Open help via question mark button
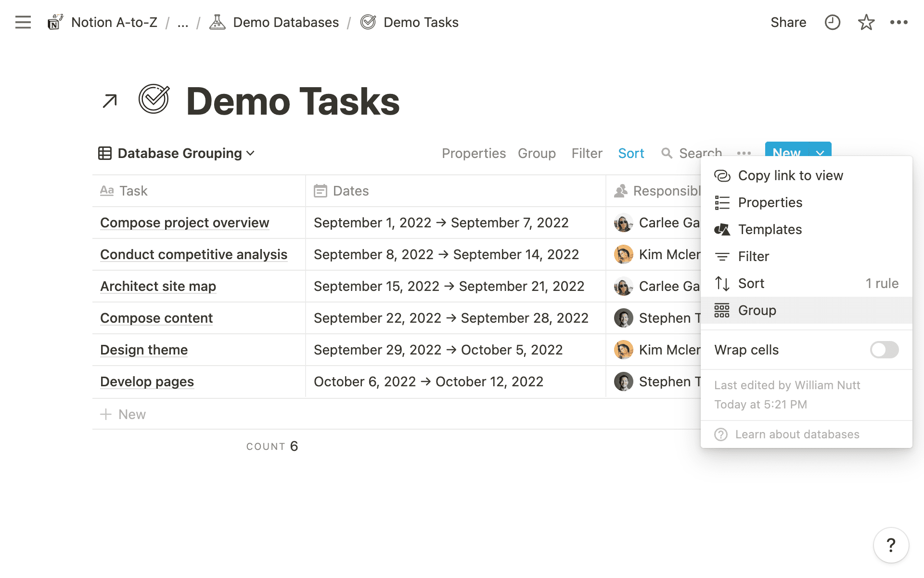This screenshot has height=578, width=924. coord(891,545)
